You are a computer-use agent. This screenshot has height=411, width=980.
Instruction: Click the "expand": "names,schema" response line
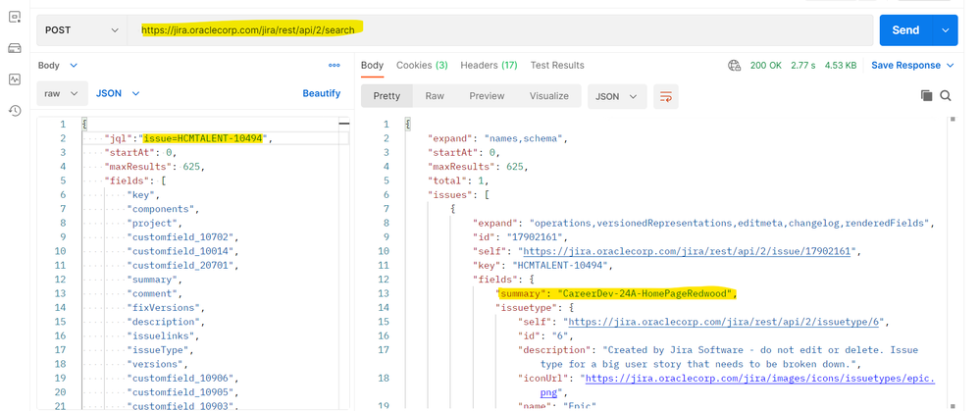[x=497, y=138]
